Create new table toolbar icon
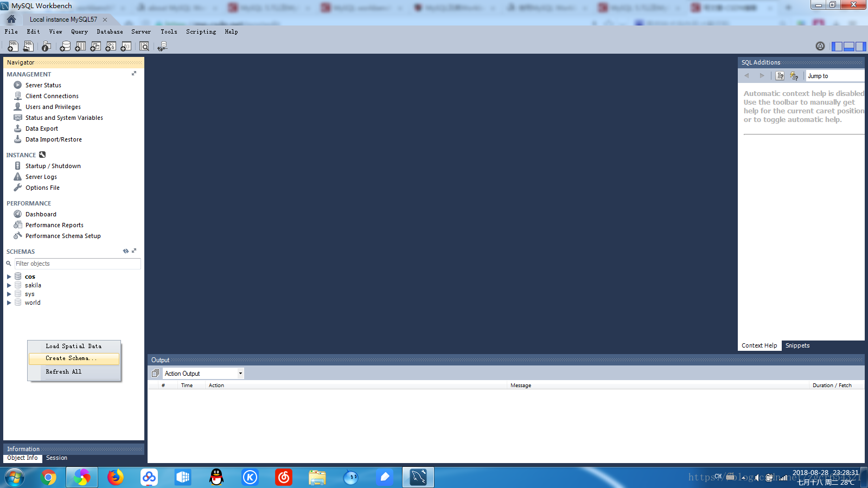This screenshot has width=868, height=488. 80,47
